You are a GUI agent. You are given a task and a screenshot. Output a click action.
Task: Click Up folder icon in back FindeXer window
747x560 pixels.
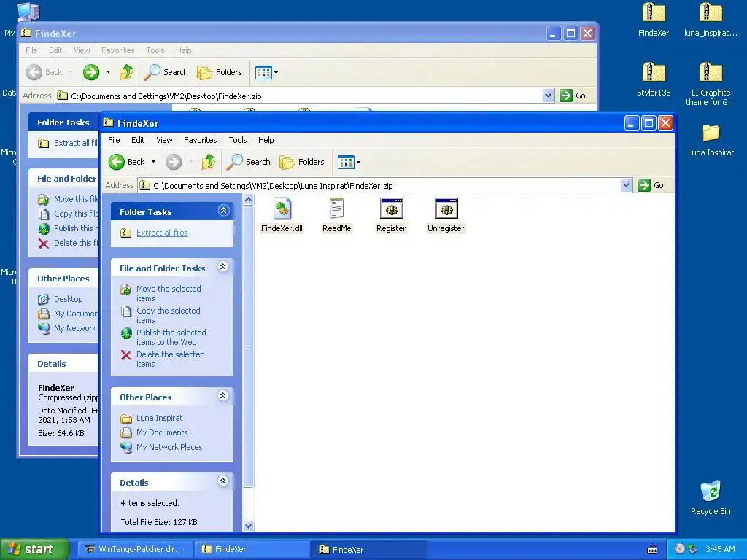pyautogui.click(x=126, y=72)
